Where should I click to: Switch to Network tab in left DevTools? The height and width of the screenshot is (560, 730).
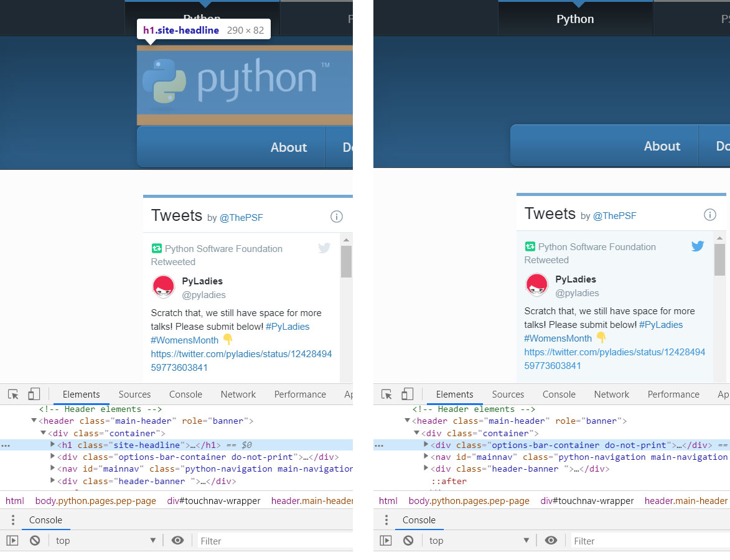tap(238, 394)
